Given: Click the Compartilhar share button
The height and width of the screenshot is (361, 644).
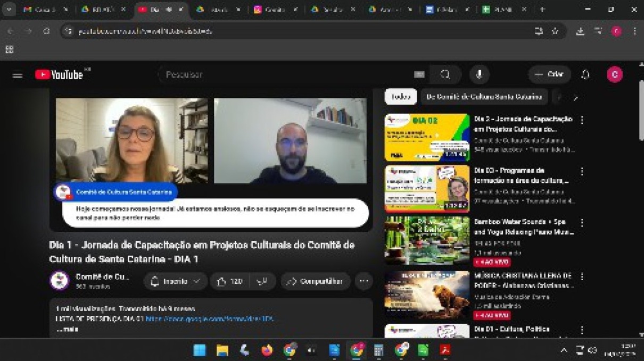Looking at the screenshot, I should tap(315, 281).
